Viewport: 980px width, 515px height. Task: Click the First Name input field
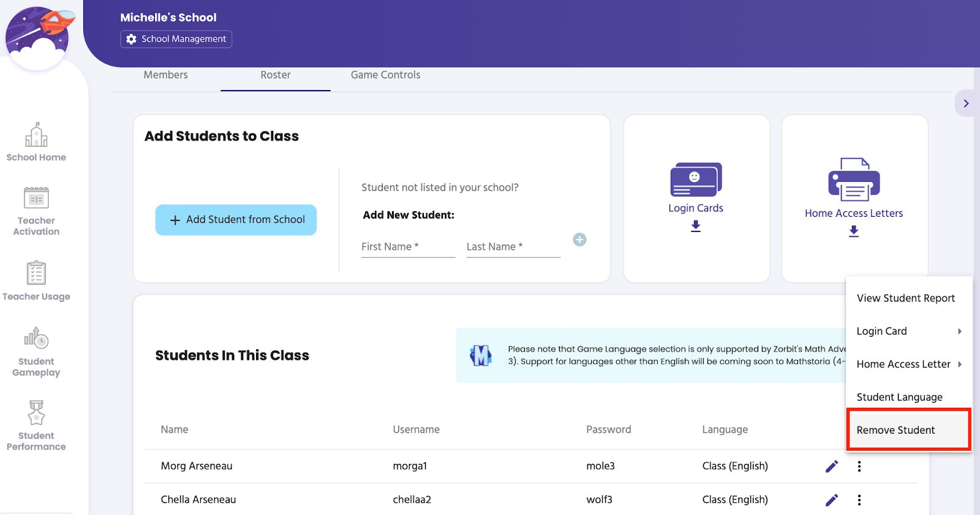click(x=409, y=247)
